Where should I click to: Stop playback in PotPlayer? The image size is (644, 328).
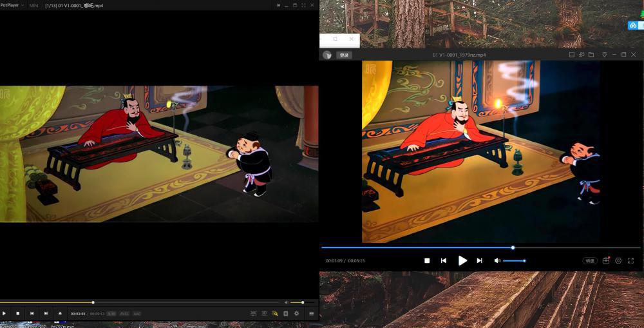tap(17, 313)
